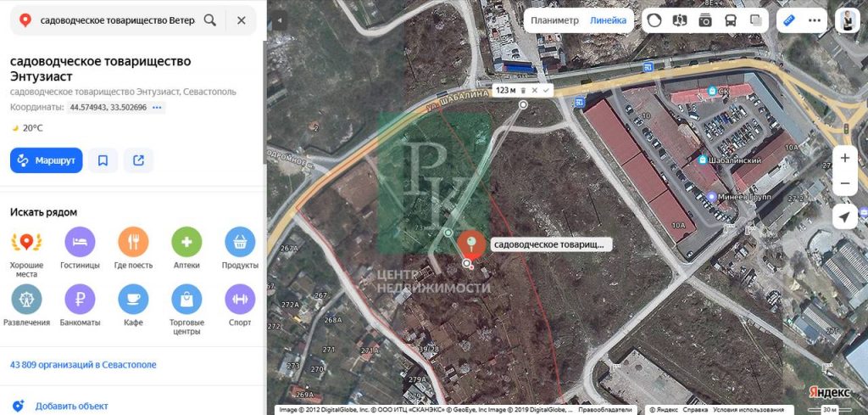Zoom in the map with plus

pos(845,158)
